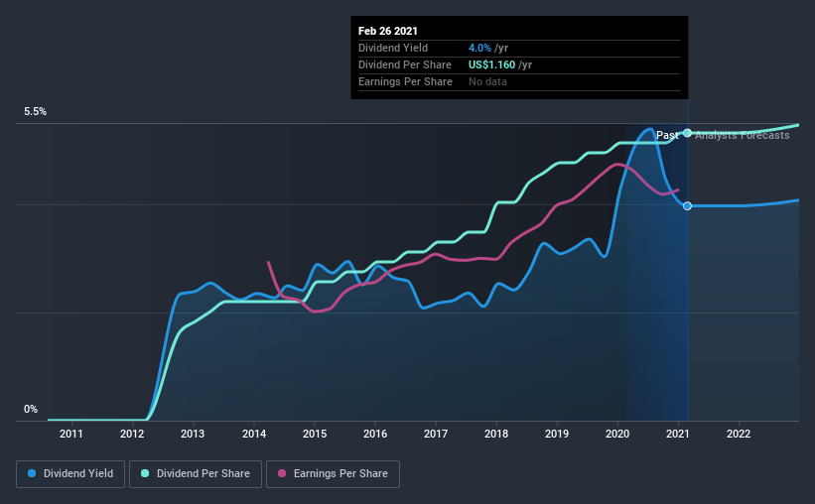Click the Analysts Forecasts label

tap(743, 135)
